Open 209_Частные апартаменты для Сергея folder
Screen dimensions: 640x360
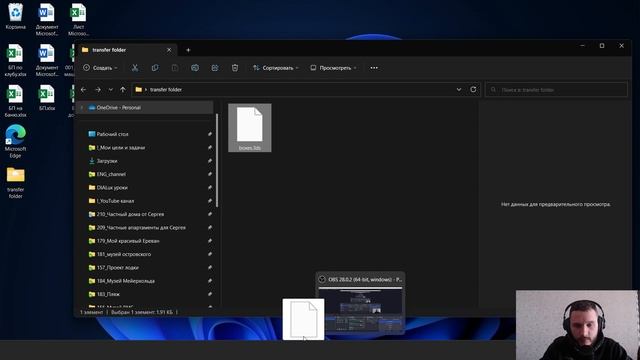pos(141,228)
